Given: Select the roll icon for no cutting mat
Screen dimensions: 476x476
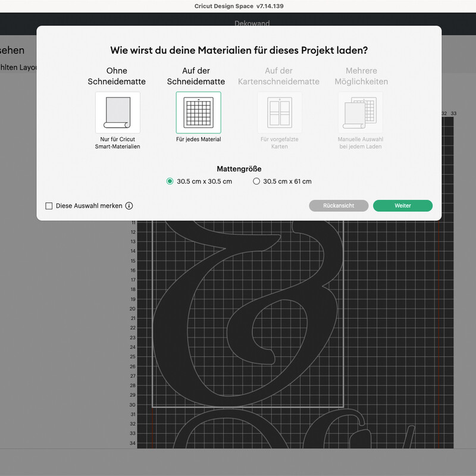Looking at the screenshot, I should tap(118, 112).
